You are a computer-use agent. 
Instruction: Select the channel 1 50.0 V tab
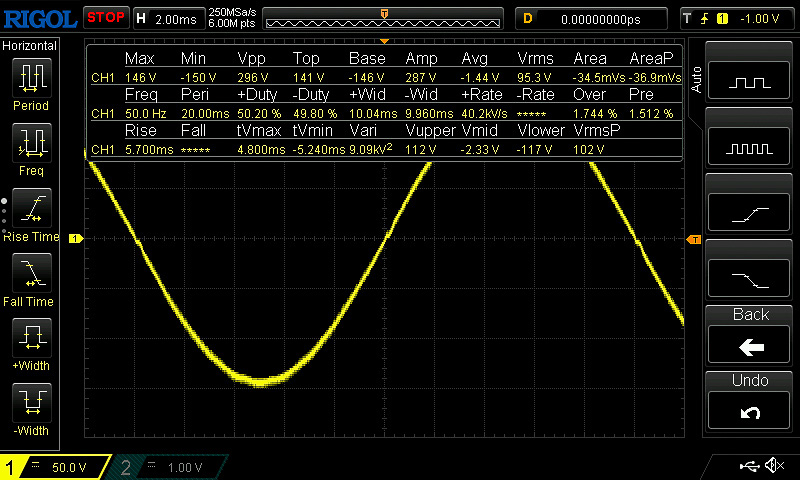[55, 467]
